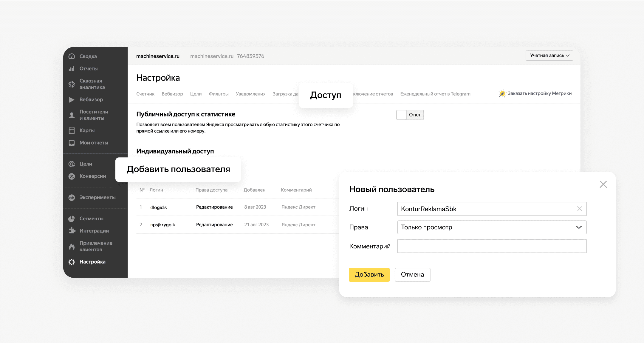Click the 21 авг 2023 date cell

[256, 225]
